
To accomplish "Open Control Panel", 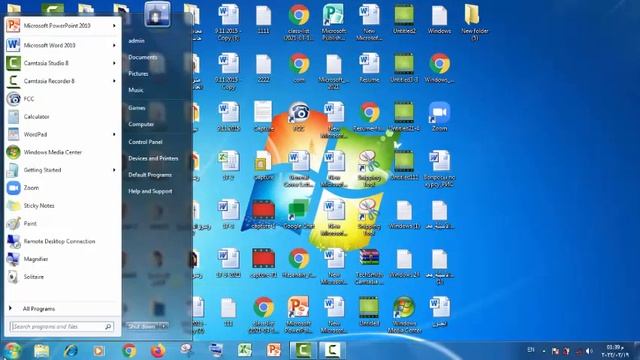I will pos(145,142).
